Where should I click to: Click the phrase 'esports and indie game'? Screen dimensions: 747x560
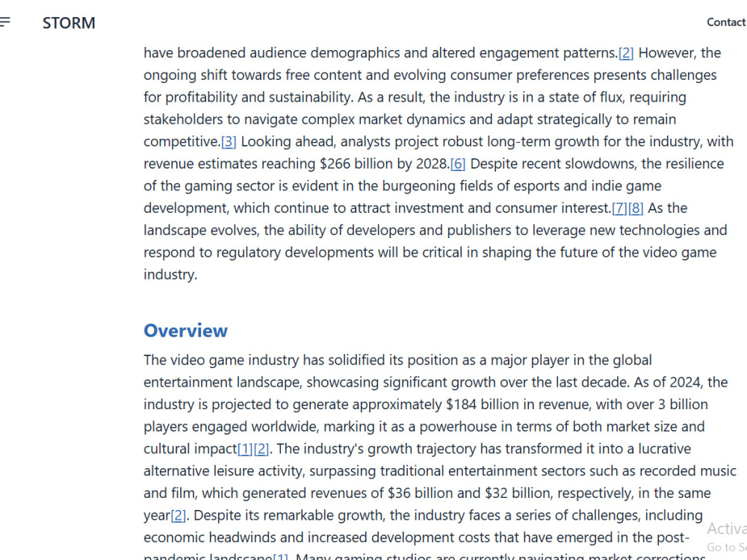pyautogui.click(x=586, y=186)
